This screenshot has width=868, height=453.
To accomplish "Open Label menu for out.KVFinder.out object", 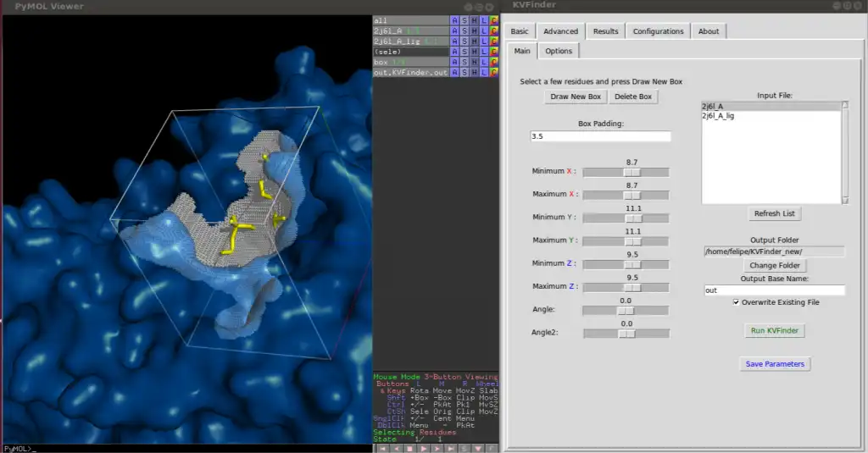I will pos(484,72).
